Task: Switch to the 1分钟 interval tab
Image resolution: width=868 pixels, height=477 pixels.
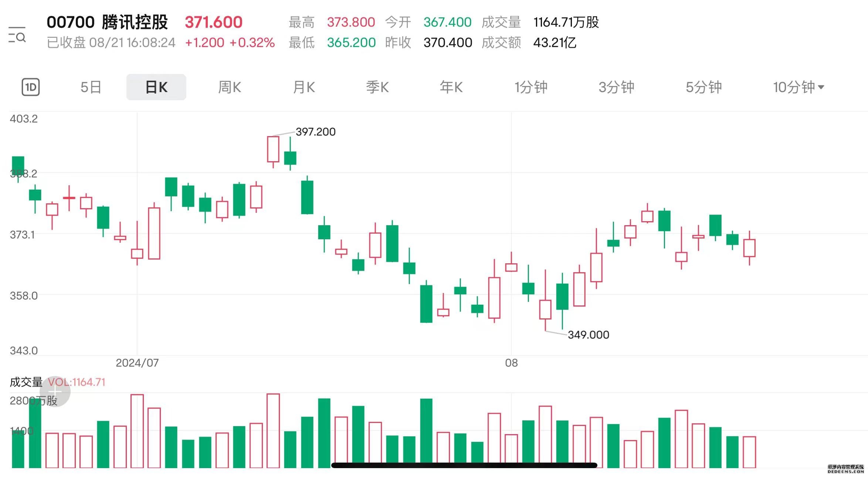Action: pyautogui.click(x=530, y=87)
